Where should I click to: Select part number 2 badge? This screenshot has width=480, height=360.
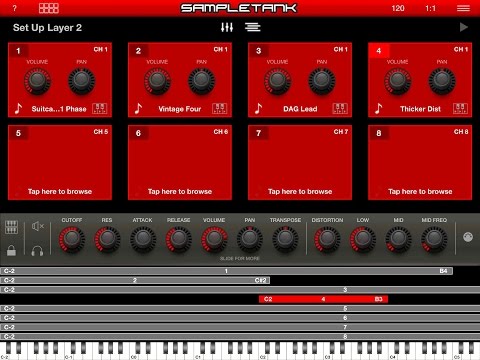pyautogui.click(x=138, y=51)
